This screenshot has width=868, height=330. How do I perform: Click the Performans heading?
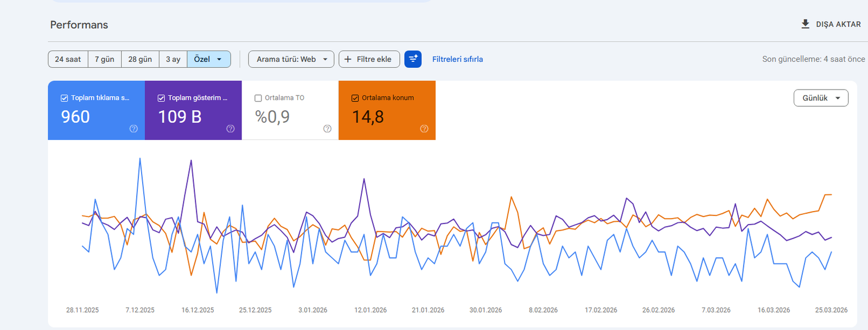(x=79, y=25)
